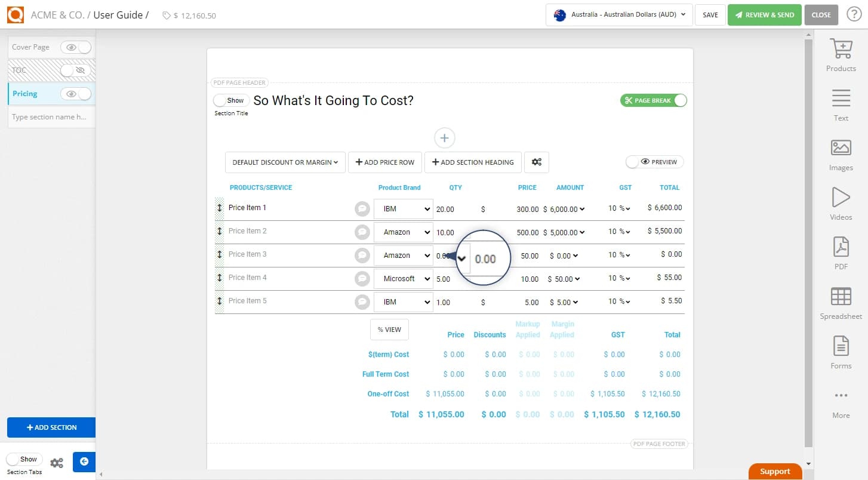Enable PREVIEW mode for the pricing table
868x480 pixels.
coord(654,161)
